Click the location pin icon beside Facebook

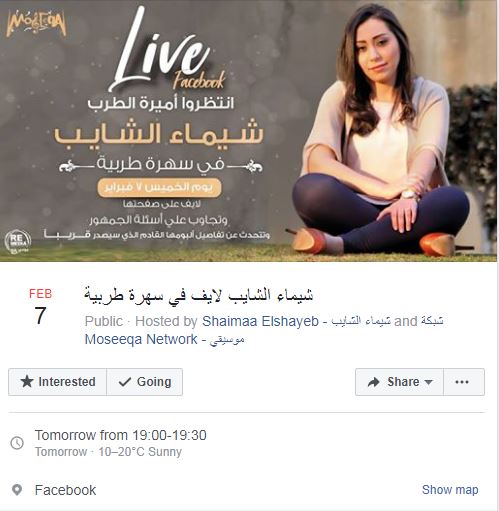pyautogui.click(x=17, y=490)
